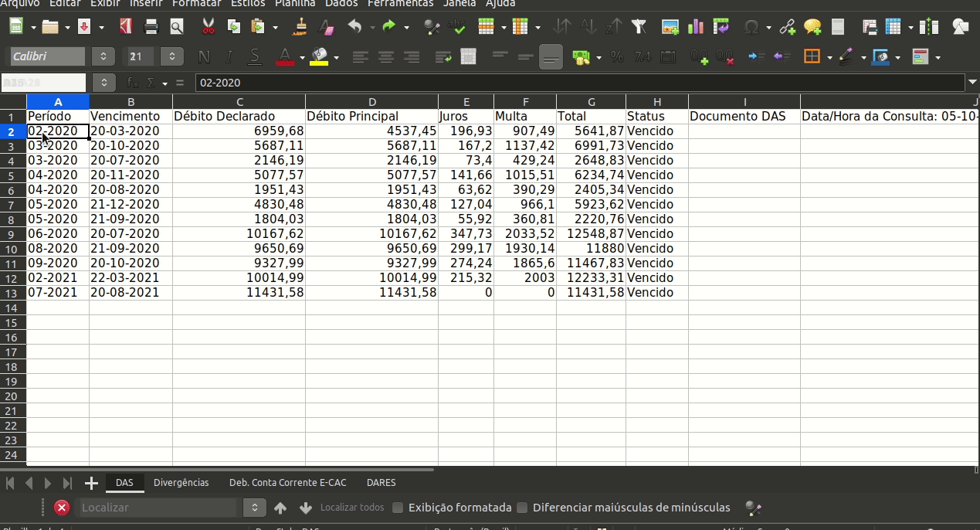Insert a chart
This screenshot has width=980, height=530.
[x=697, y=26]
